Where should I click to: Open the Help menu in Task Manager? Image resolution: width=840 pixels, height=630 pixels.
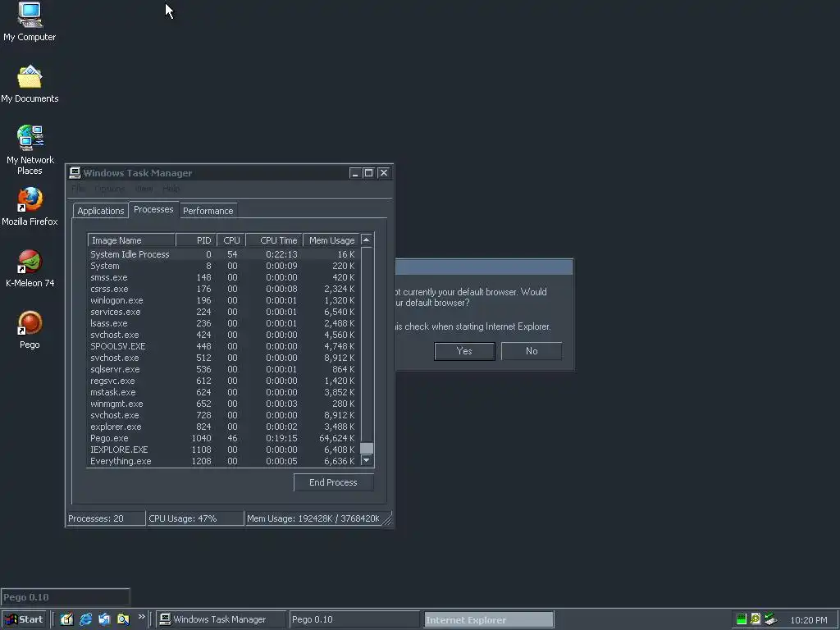coord(171,189)
